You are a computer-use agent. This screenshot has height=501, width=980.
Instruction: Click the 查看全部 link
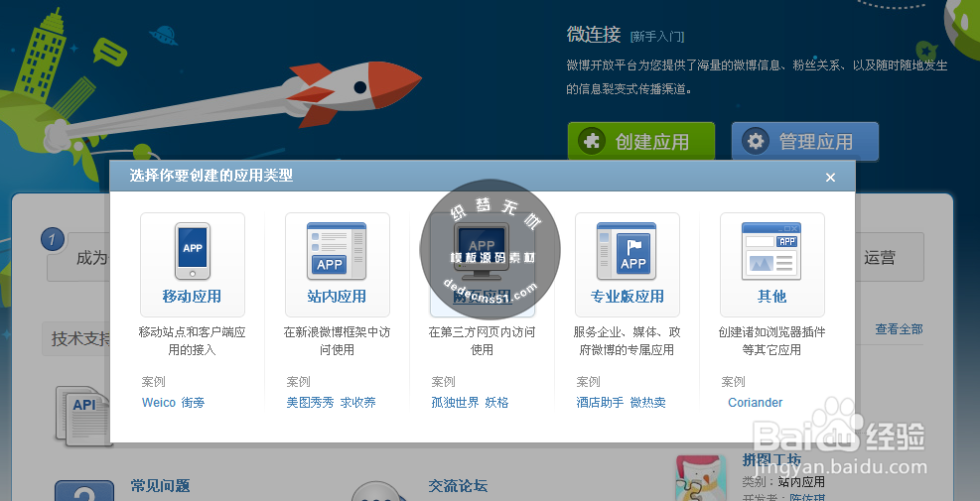899,329
